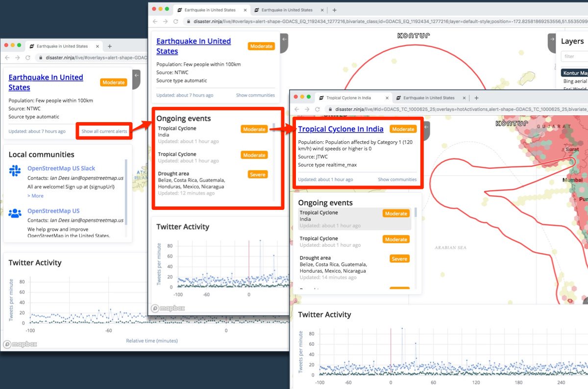Viewport: 588px width, 389px height.
Task: Open new tab in Tropical Cyclone window
Action: click(x=476, y=98)
